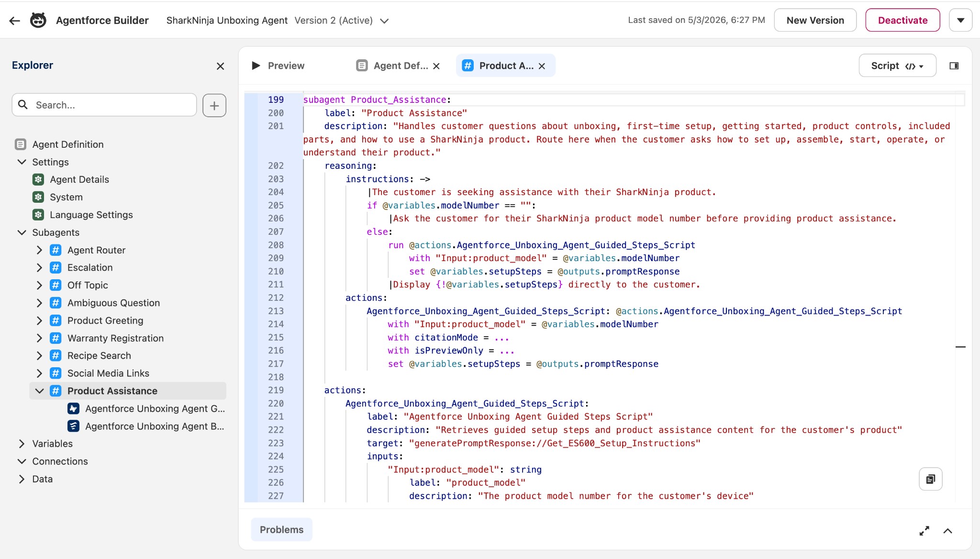Screen dimensions: 980x559
Task: Collapse the Product Assistance subagent
Action: tap(39, 391)
